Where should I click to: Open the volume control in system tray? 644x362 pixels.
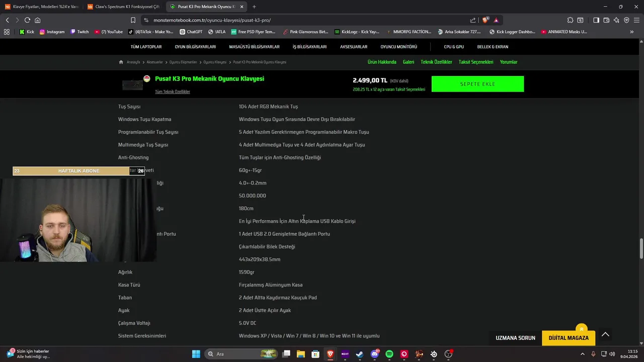pyautogui.click(x=612, y=354)
